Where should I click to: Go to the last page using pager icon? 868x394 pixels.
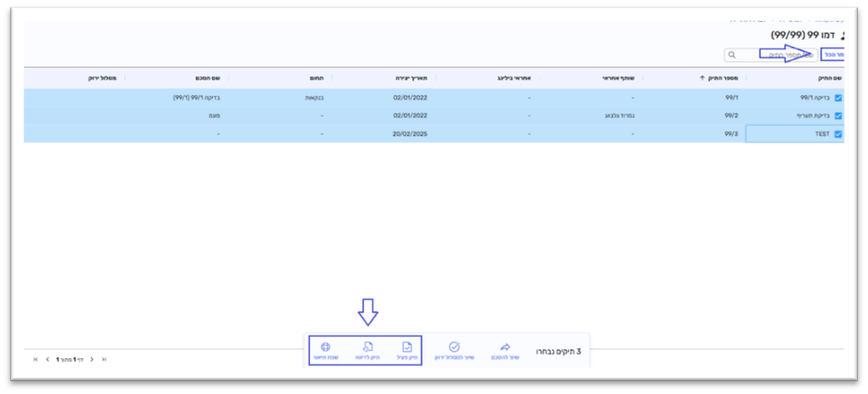pos(38,359)
